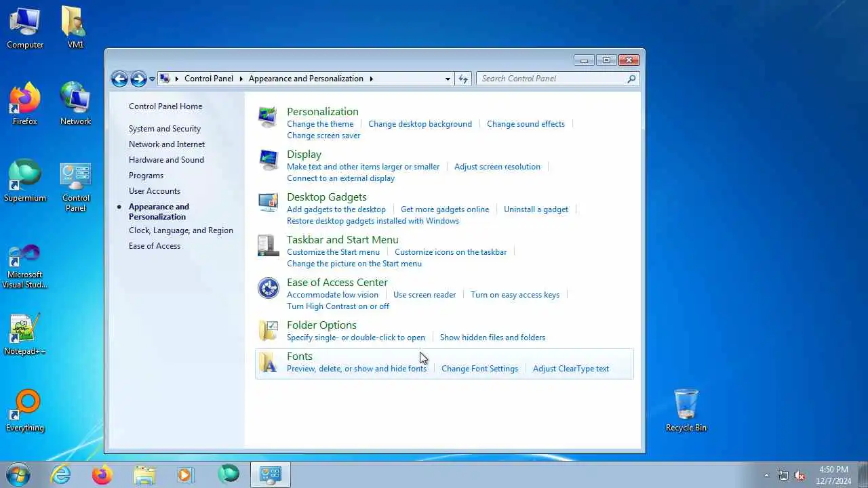Launch Microsoft Visual Studio desktop shortcut
Viewport: 868px width, 488px height.
pyautogui.click(x=25, y=266)
